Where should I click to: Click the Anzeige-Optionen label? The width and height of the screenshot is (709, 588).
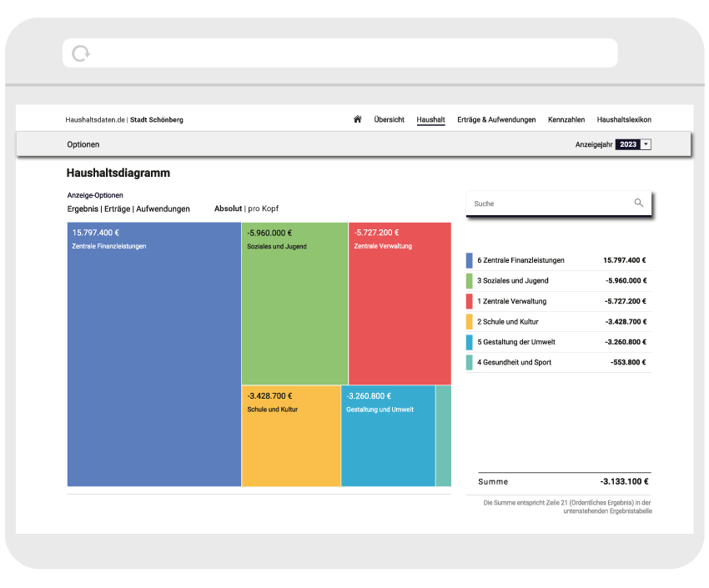pyautogui.click(x=95, y=195)
